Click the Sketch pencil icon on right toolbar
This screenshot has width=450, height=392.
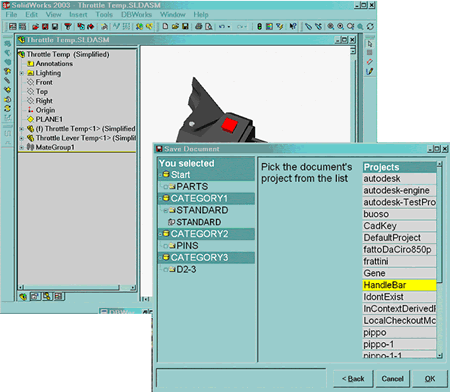[370, 71]
